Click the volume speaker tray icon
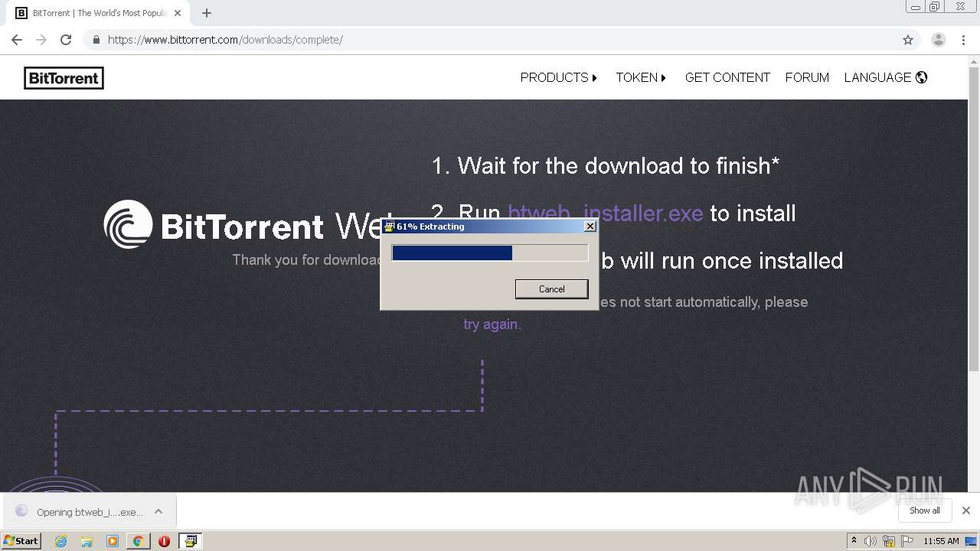Image resolution: width=980 pixels, height=551 pixels. pos(871,541)
